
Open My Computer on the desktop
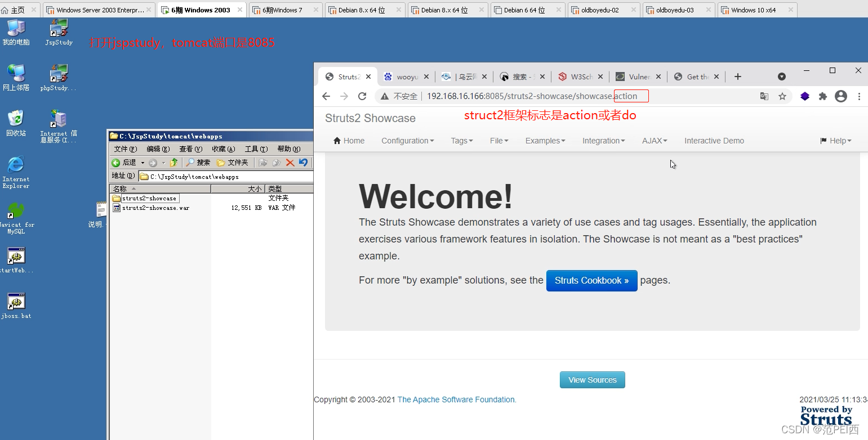(16, 32)
